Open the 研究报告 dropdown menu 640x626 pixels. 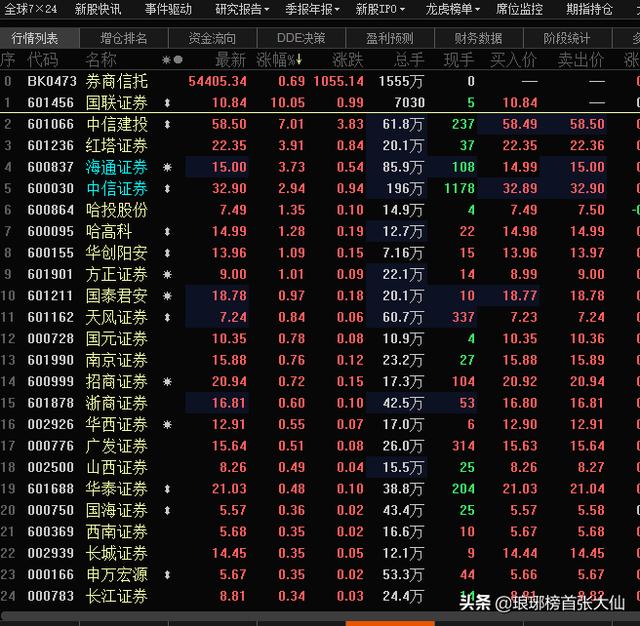click(x=242, y=9)
